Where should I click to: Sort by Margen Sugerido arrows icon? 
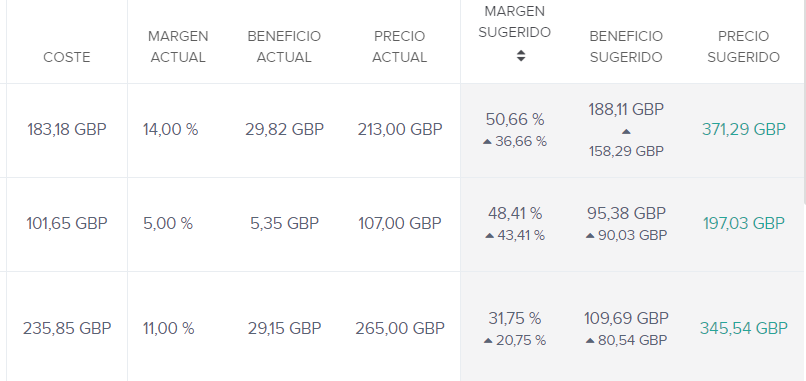coord(521,56)
